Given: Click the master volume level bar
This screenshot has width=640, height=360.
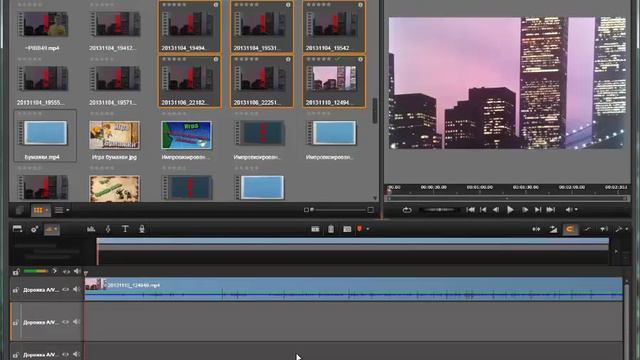Looking at the screenshot, I should 36,271.
